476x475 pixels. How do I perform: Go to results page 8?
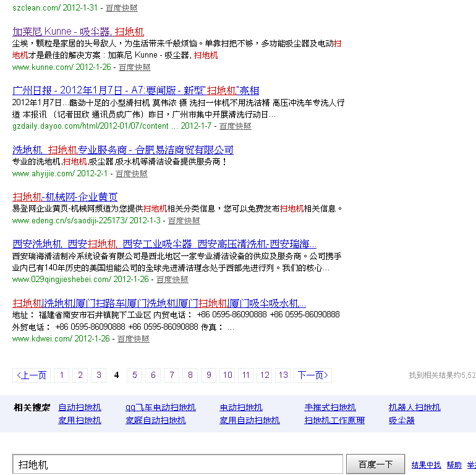coord(190,375)
